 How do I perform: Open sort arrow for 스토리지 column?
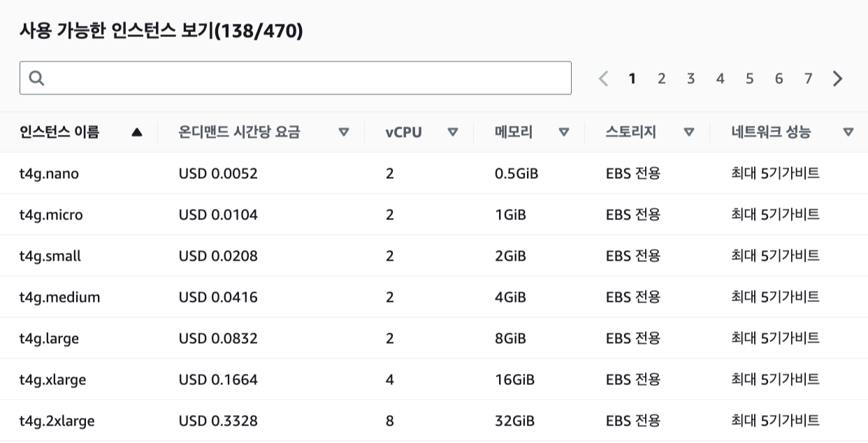pyautogui.click(x=689, y=132)
